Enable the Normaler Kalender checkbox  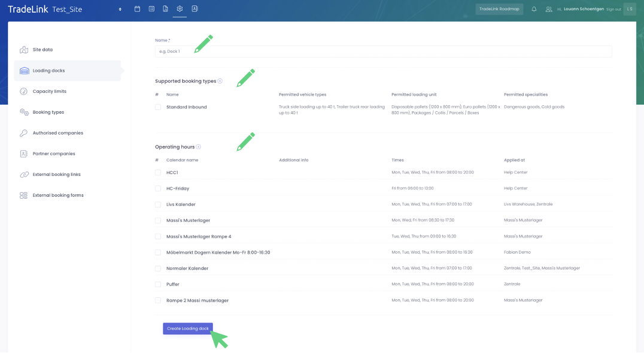(158, 269)
